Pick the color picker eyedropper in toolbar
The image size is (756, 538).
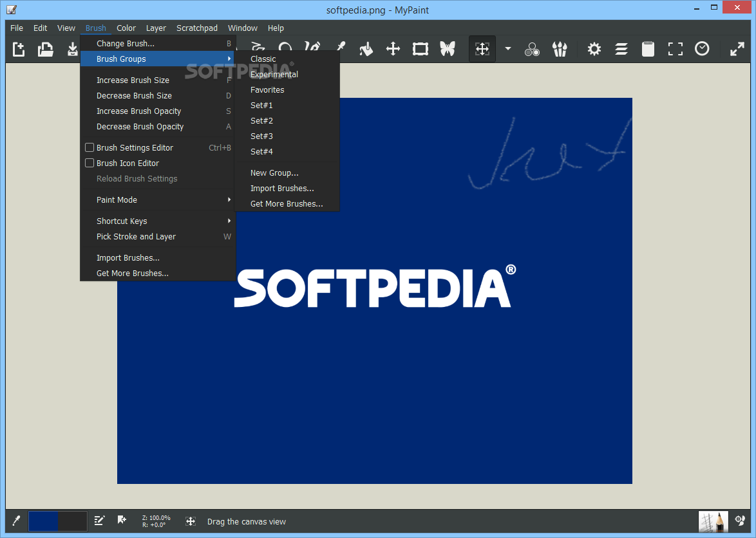(x=341, y=46)
